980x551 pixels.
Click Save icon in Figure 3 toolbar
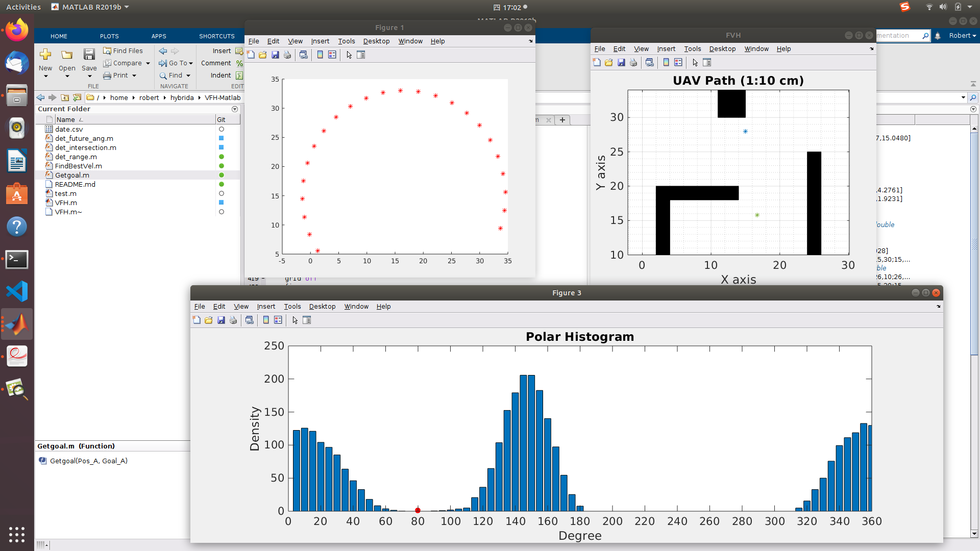tap(221, 320)
